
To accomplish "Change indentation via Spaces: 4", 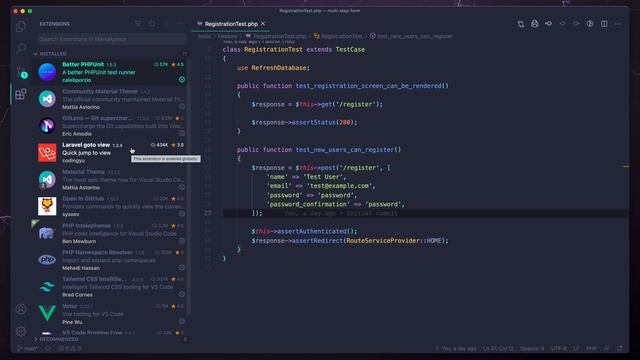I will 532,348.
